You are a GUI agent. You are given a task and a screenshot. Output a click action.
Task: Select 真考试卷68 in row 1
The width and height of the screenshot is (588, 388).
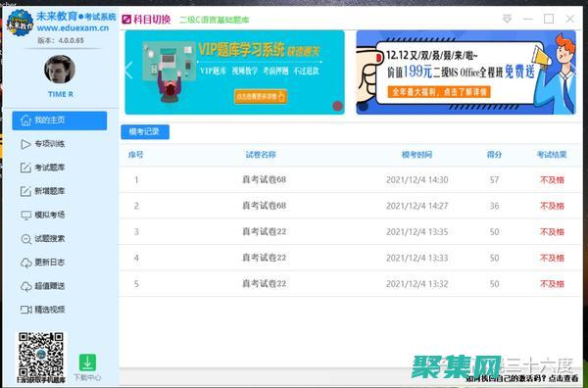pos(264,180)
